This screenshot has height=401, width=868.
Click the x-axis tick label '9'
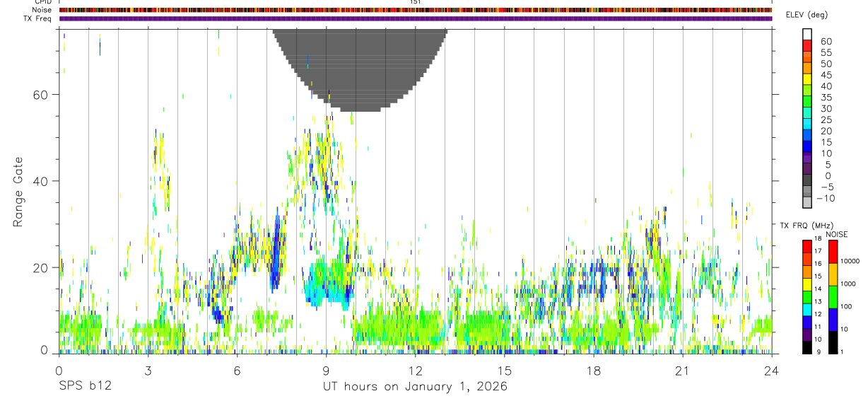coord(326,371)
